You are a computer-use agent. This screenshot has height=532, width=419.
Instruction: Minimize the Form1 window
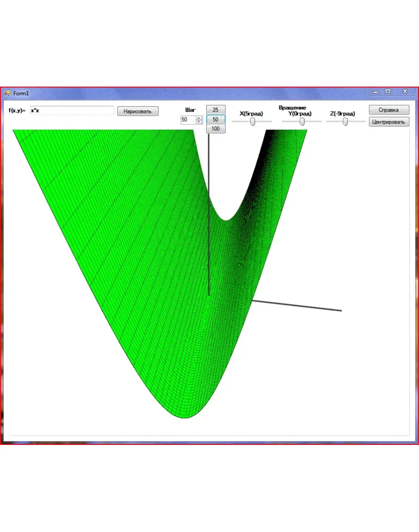pos(376,92)
